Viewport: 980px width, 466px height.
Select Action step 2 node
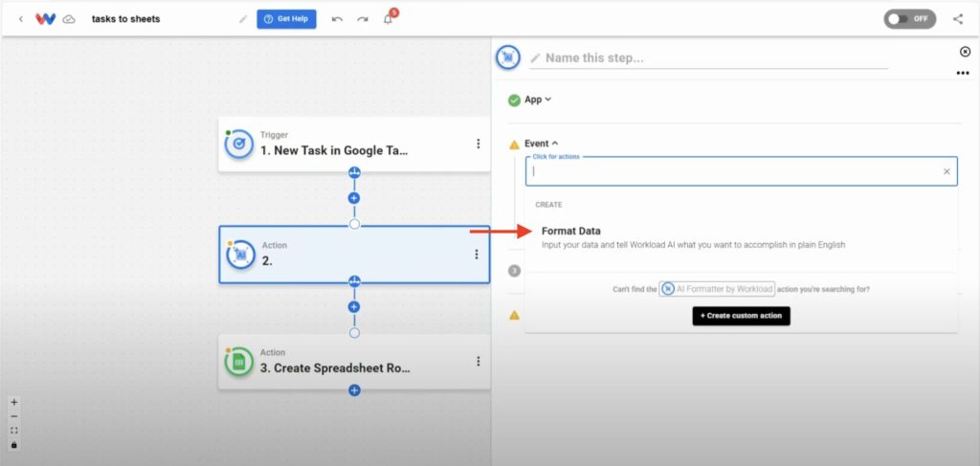(x=354, y=255)
